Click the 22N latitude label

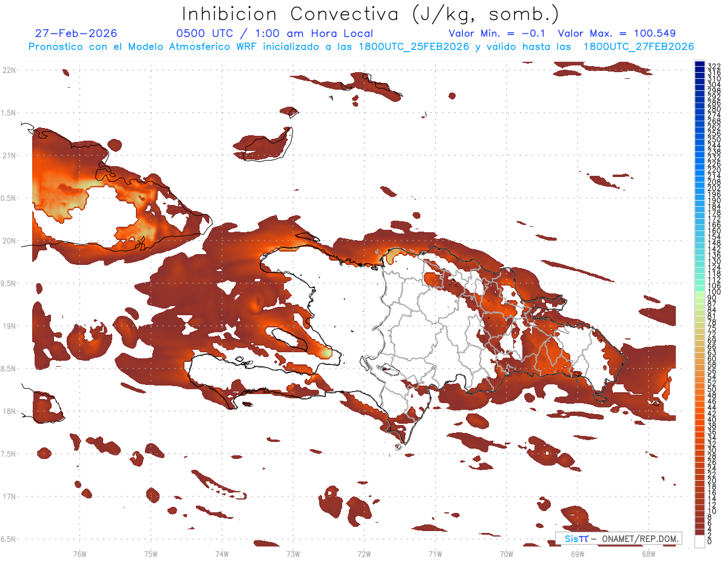9,70
